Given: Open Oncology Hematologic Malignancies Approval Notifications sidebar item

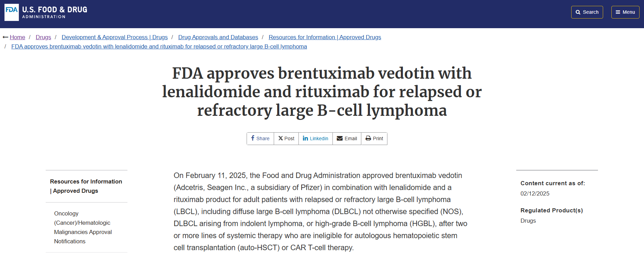Looking at the screenshot, I should pos(83,227).
